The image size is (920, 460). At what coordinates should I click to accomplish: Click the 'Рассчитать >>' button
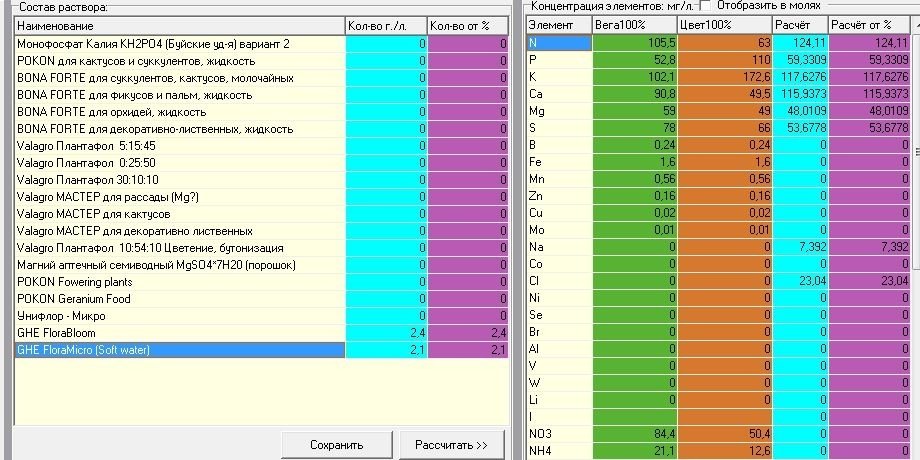coord(451,445)
